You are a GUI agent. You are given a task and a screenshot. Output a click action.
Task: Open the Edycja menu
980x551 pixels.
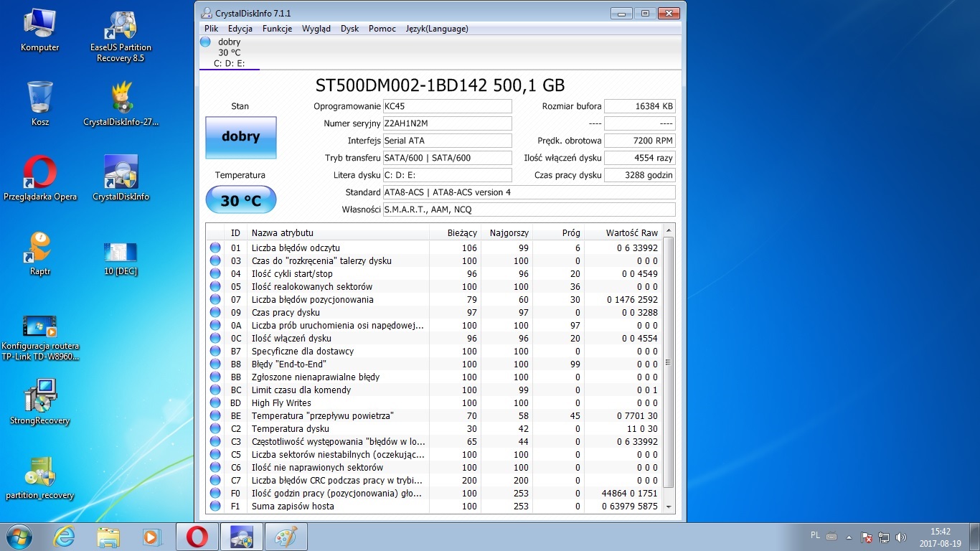coord(240,29)
